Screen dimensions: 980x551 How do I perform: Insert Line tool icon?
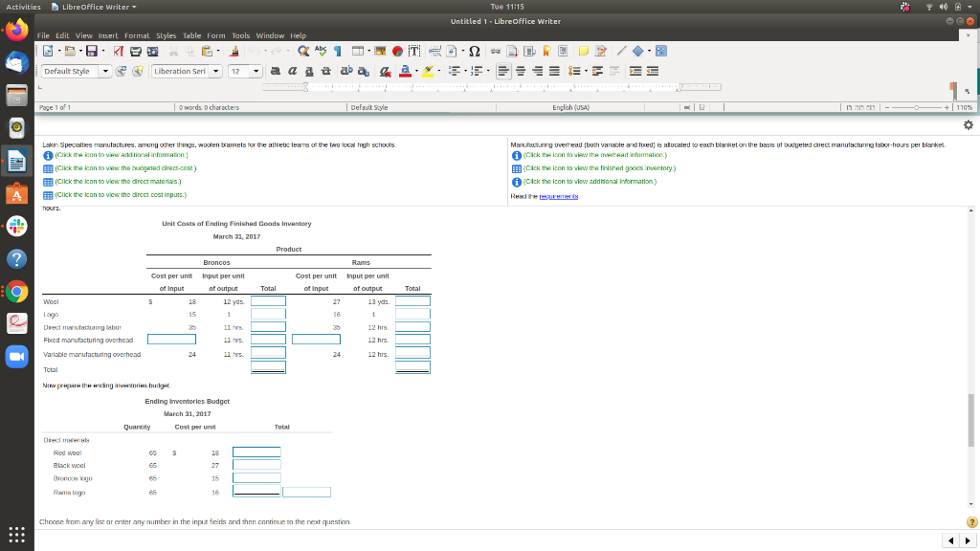(621, 52)
